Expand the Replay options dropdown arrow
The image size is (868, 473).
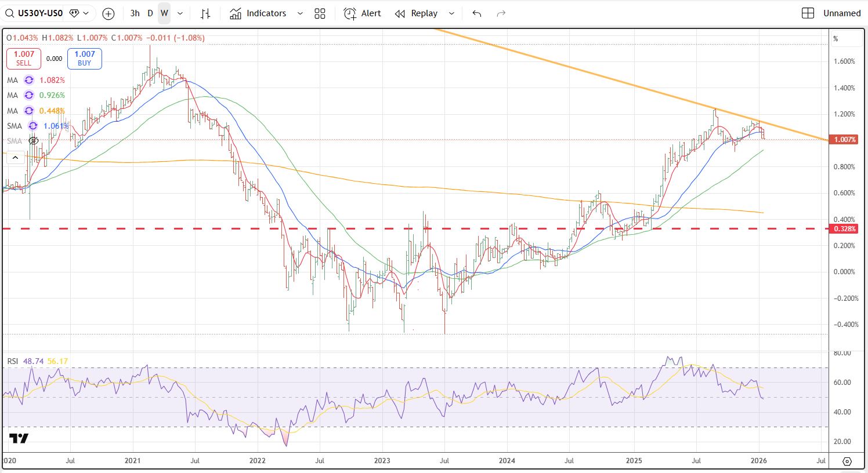point(452,13)
